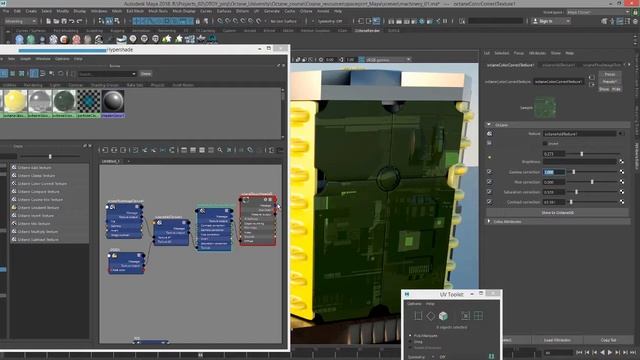Click the input connection icon beside node name field
The width and height of the screenshot is (640, 360).
pos(591,78)
